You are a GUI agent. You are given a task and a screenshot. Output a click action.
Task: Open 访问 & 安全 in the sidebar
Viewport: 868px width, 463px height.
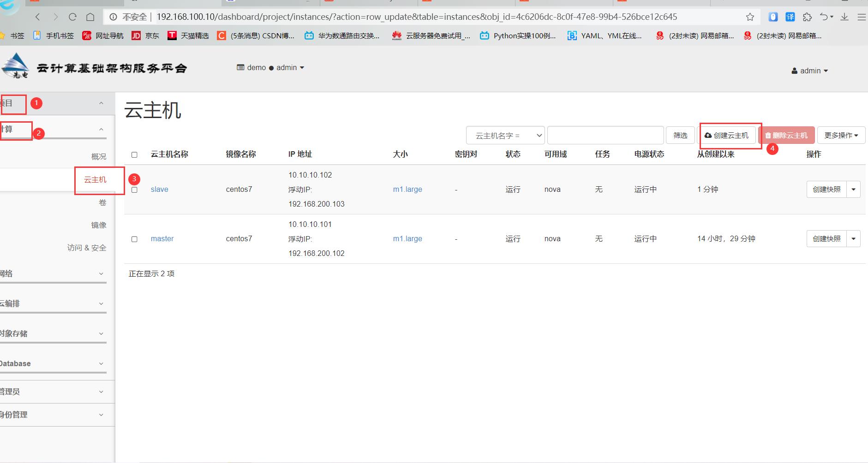click(87, 248)
